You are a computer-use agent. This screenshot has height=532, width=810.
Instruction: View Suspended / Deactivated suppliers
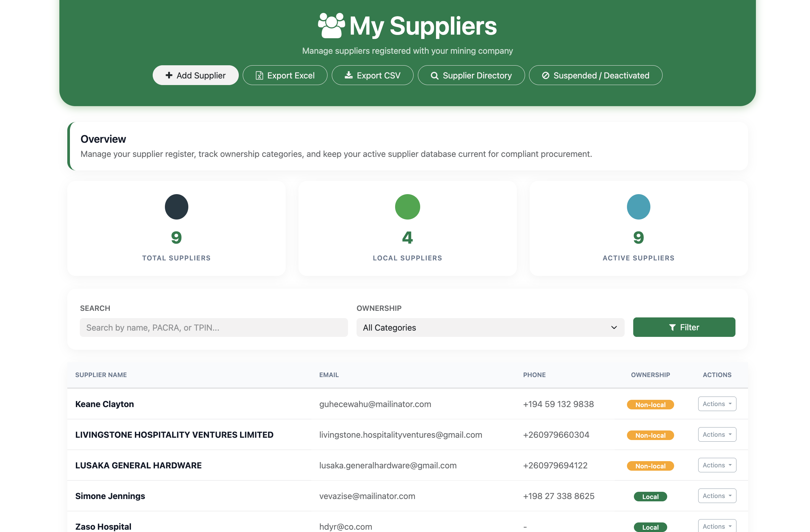click(x=595, y=75)
